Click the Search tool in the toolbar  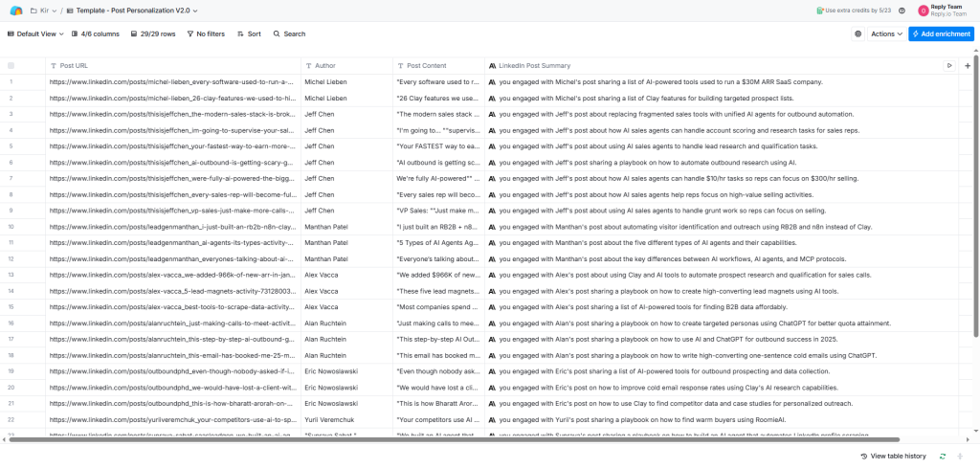(x=289, y=33)
